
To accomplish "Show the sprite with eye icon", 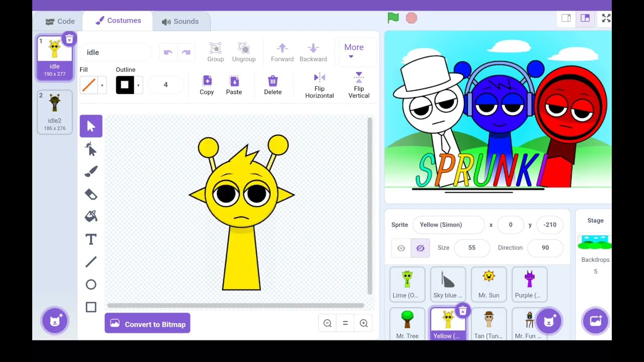I will point(401,248).
